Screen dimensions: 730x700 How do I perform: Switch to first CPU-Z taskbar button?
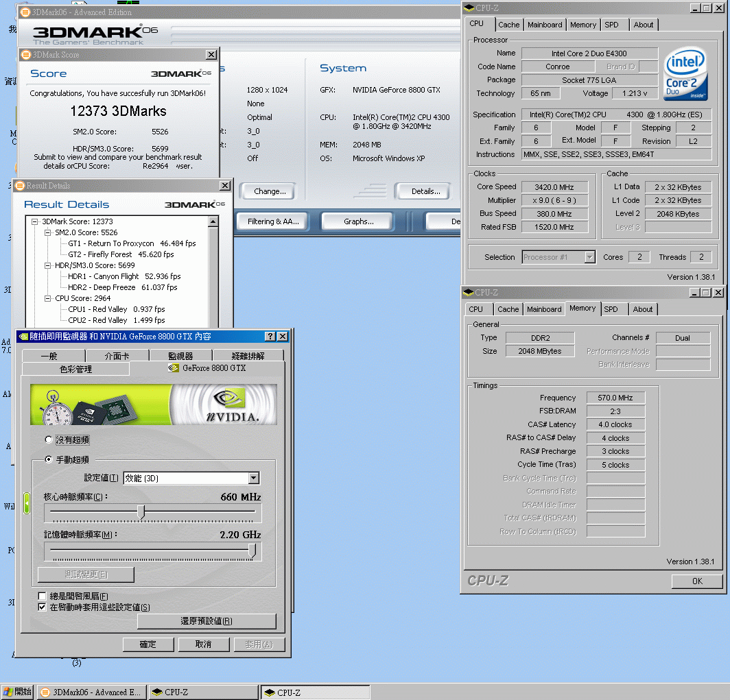(x=203, y=692)
